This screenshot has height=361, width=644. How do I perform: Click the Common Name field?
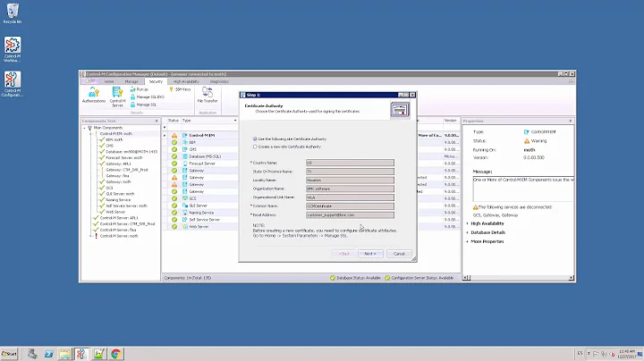tap(350, 206)
